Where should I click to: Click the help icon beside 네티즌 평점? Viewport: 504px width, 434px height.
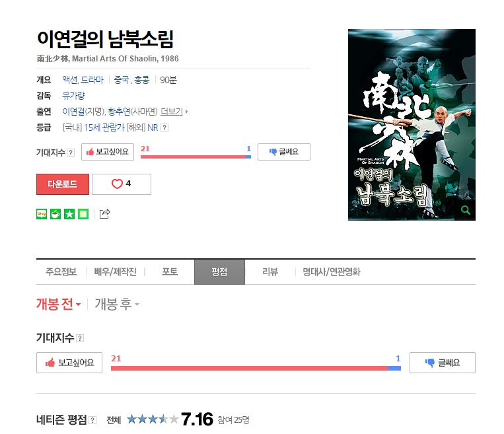(x=92, y=420)
